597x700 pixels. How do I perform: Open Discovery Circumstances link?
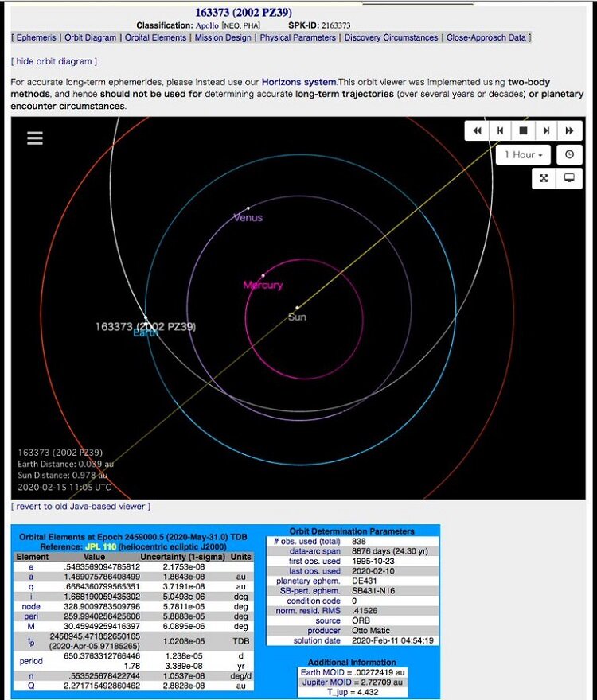coord(391,37)
